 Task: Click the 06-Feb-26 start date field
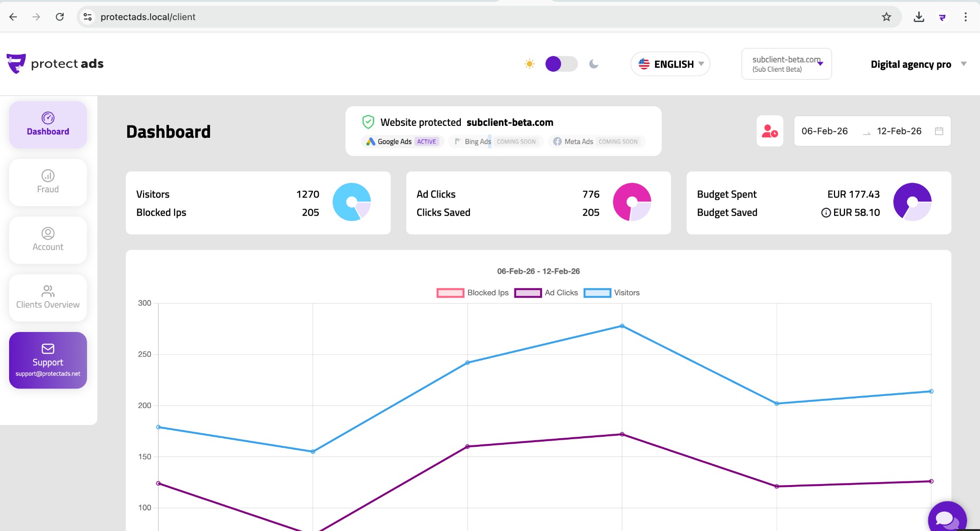point(824,130)
